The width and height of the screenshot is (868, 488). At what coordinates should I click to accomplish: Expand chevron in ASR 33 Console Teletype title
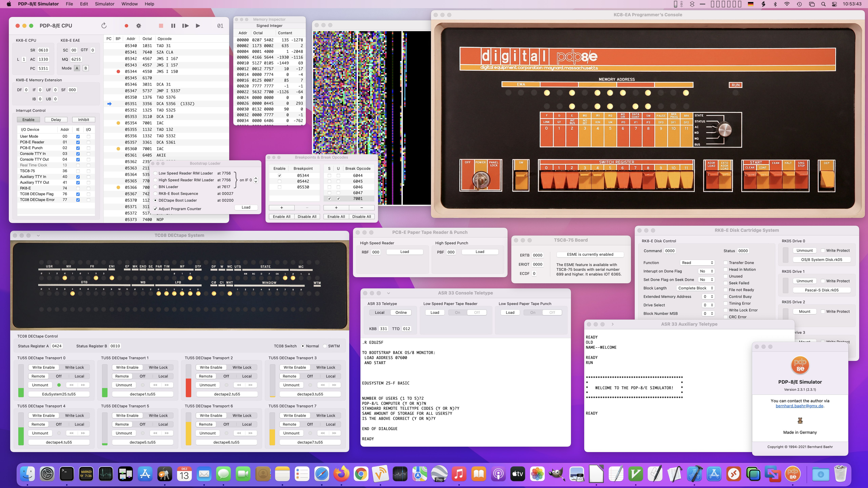click(x=389, y=293)
